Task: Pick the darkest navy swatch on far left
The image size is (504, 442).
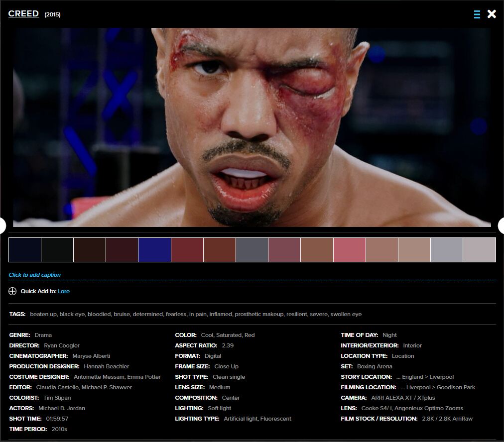Action: point(24,250)
